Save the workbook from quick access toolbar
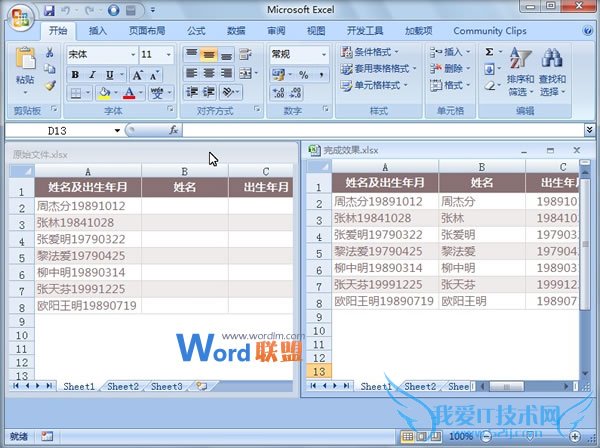 [49, 10]
